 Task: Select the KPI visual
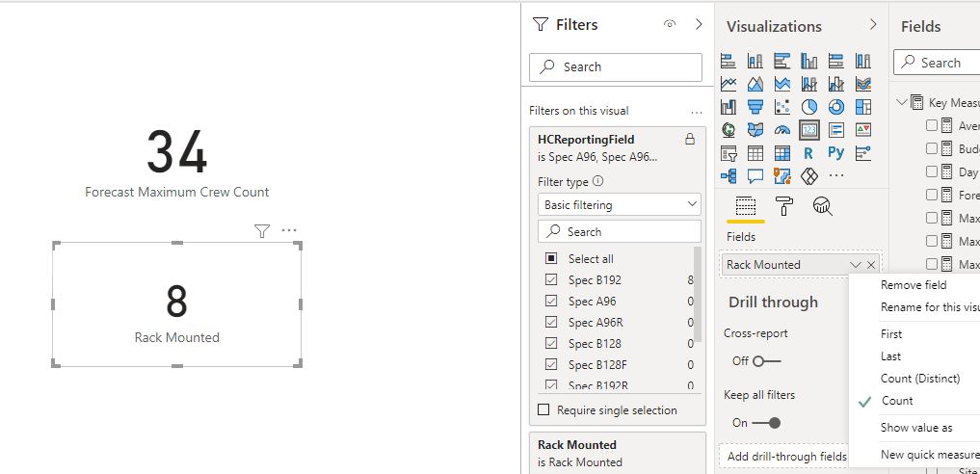point(863,130)
